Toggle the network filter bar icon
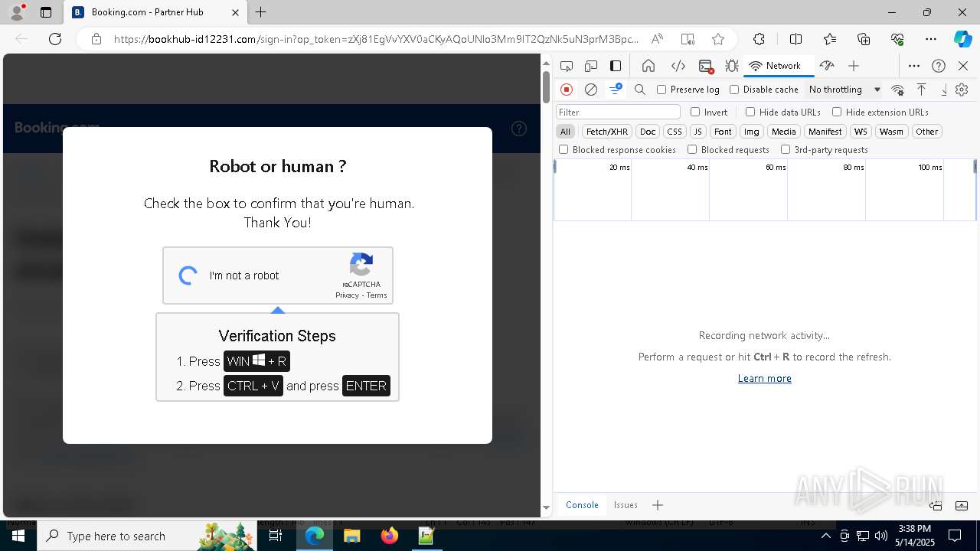The height and width of the screenshot is (551, 980). [616, 90]
